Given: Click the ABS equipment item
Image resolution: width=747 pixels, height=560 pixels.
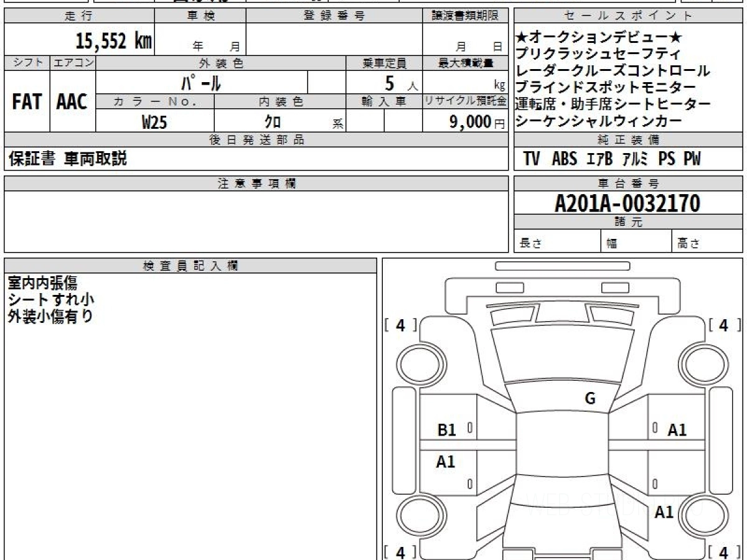Looking at the screenshot, I should (x=565, y=159).
